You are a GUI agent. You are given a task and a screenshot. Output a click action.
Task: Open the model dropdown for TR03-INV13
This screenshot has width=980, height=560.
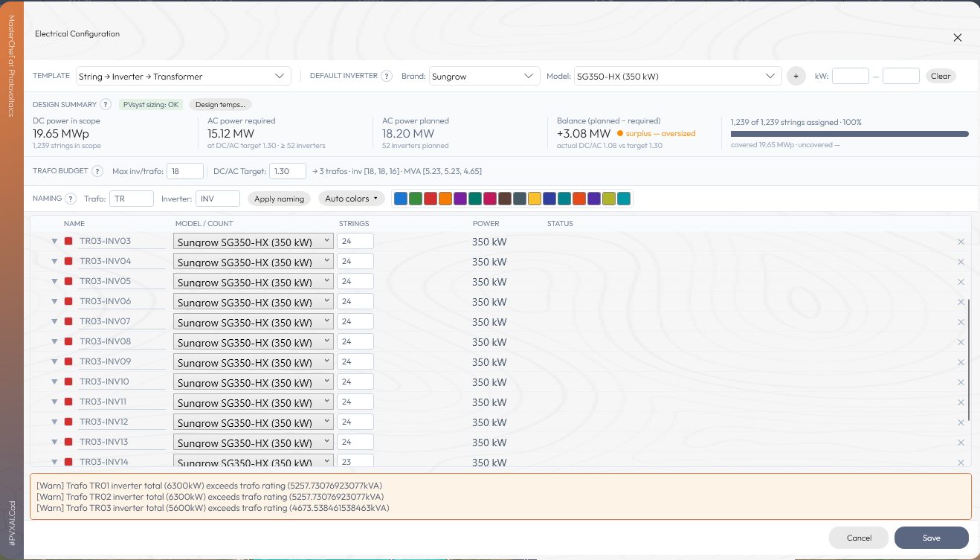point(253,442)
